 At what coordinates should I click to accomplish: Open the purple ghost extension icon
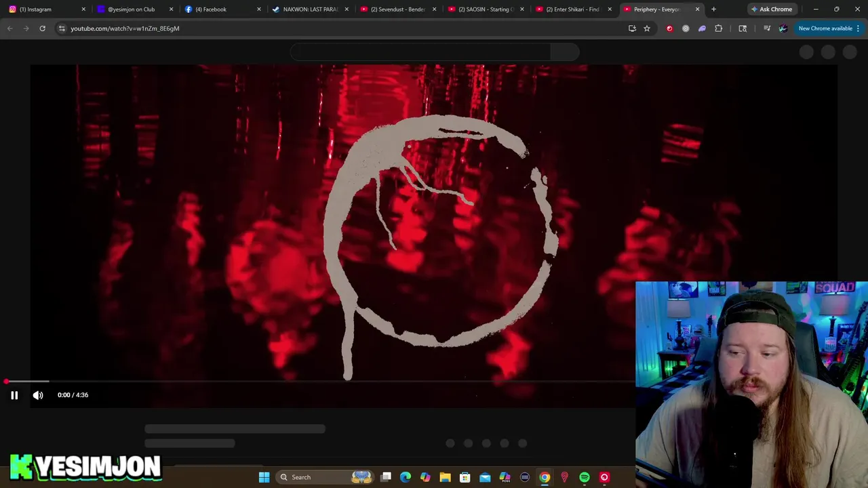pos(702,28)
